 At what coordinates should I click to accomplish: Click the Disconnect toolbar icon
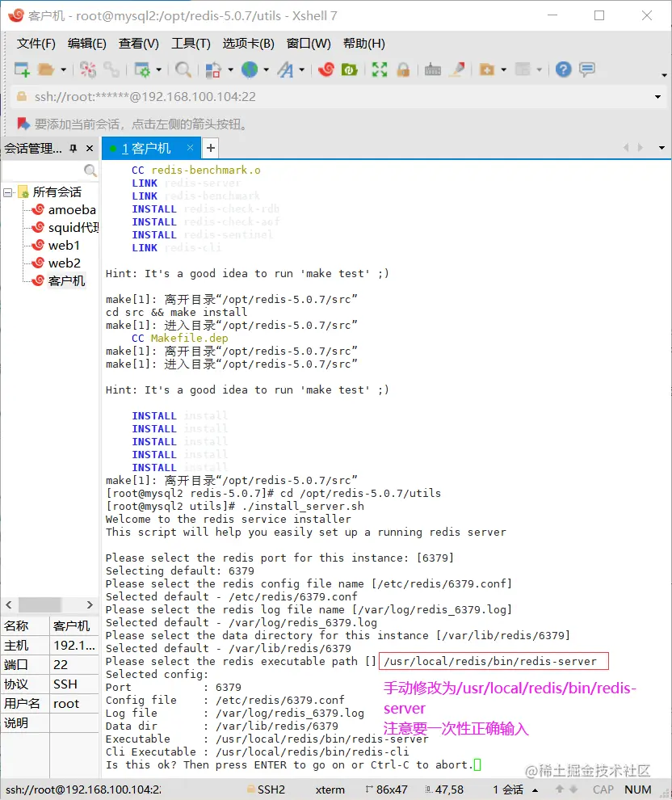coord(88,69)
